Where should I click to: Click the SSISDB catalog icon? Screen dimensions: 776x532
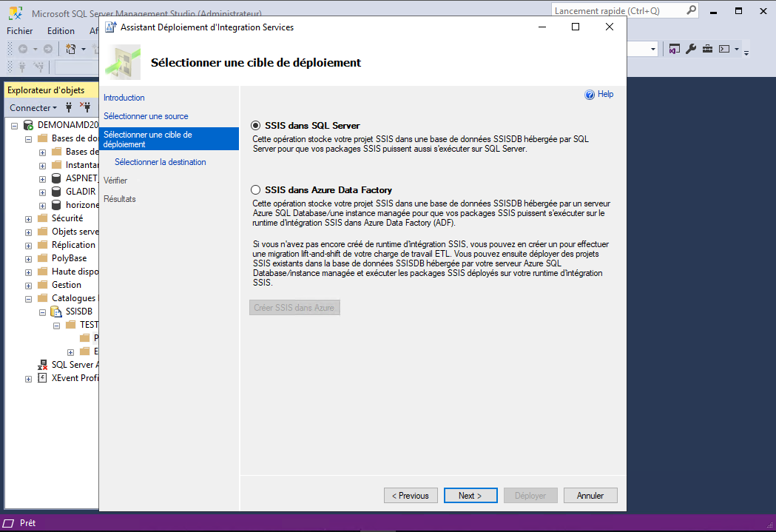(x=56, y=312)
